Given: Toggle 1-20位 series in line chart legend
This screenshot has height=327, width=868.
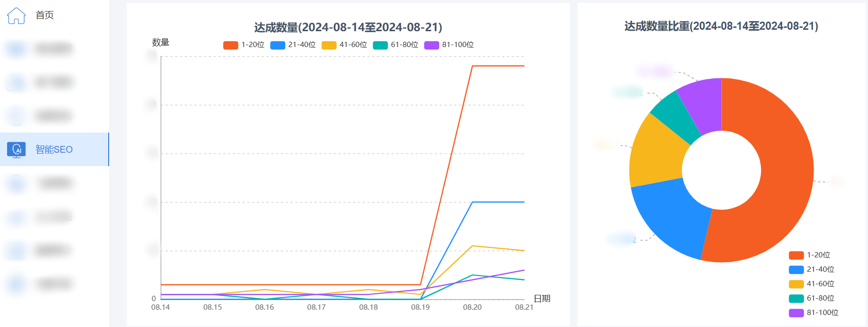Looking at the screenshot, I should point(244,45).
